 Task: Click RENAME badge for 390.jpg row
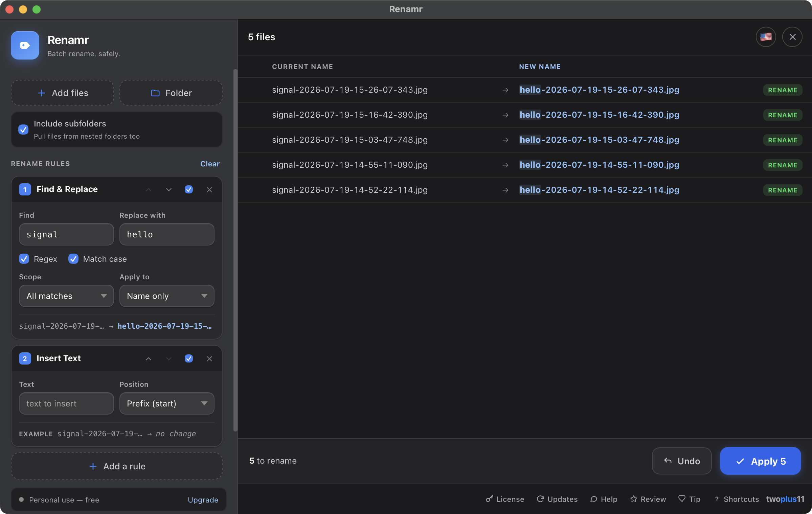(x=783, y=115)
